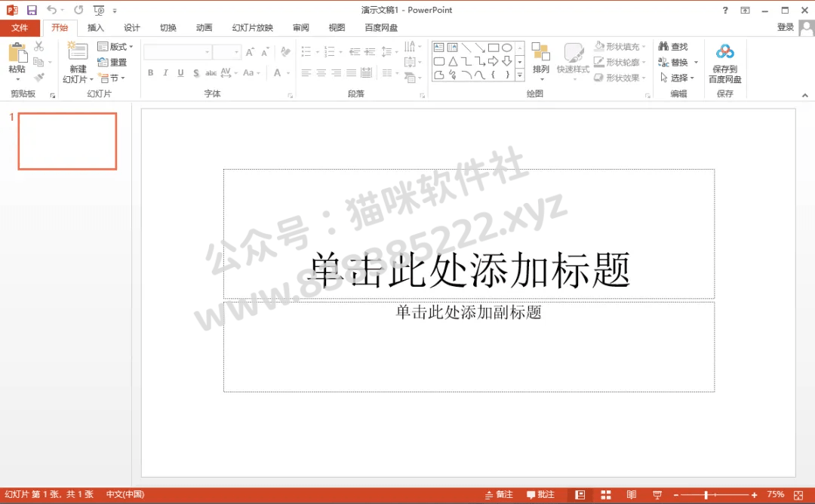This screenshot has width=815, height=504.
Task: Click the Cut scissors icon
Action: [39, 46]
